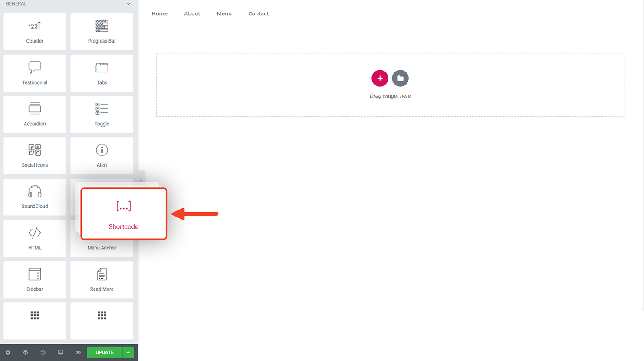Collapse the widget panel with the side arrow
The width and height of the screenshot is (644, 361).
(x=141, y=180)
